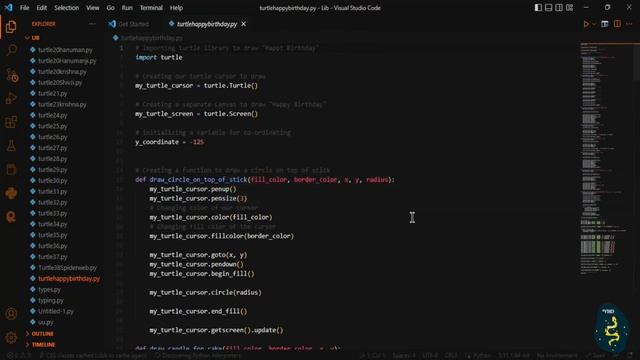Open turtle23krishna.py in the explorer
Screen dimensions: 640x360
[x=62, y=104]
